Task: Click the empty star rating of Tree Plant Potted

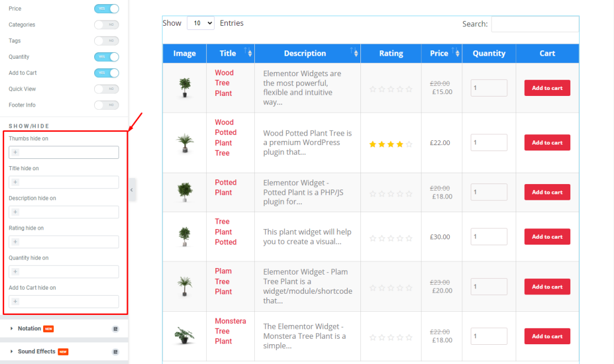Action: pyautogui.click(x=391, y=238)
